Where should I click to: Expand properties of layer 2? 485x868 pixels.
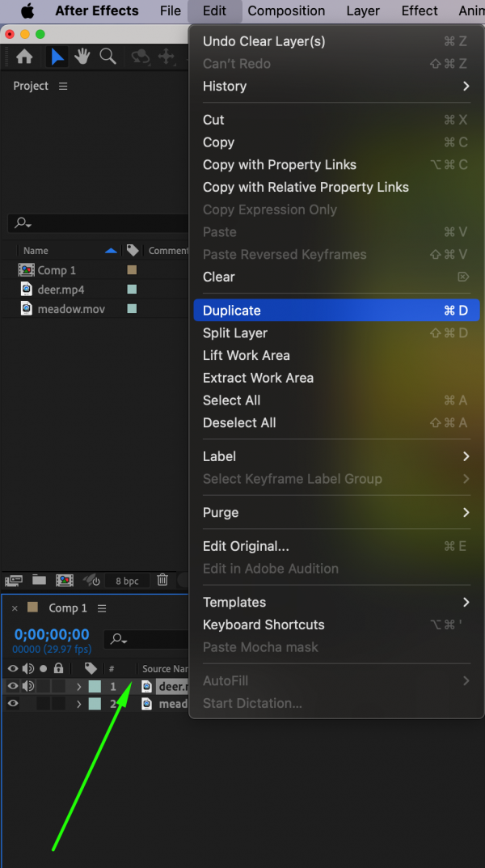tap(78, 704)
